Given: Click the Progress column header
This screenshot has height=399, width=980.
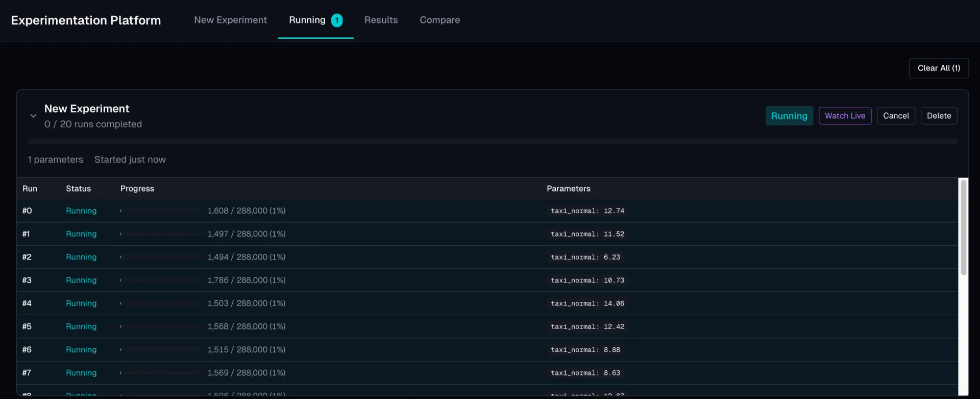Looking at the screenshot, I should [x=137, y=189].
